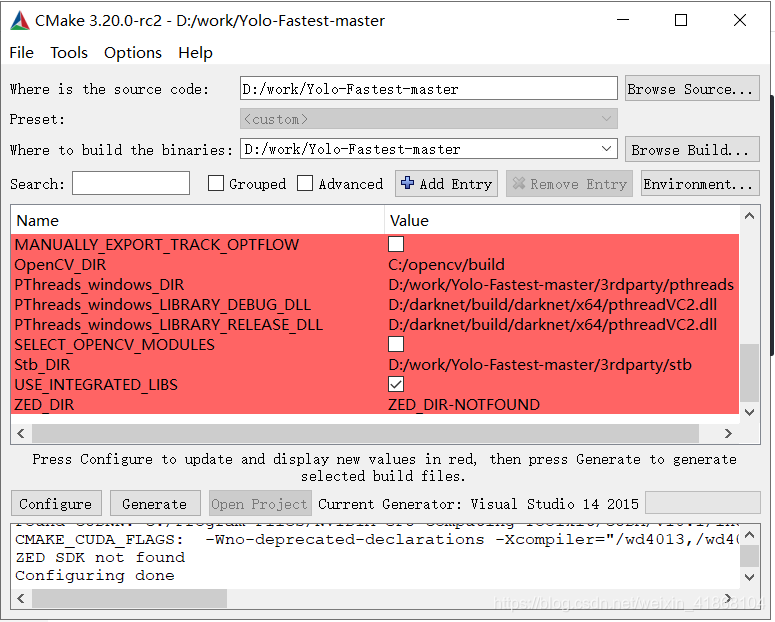Click Browse Source button
This screenshot has height=622, width=775.
click(x=692, y=89)
